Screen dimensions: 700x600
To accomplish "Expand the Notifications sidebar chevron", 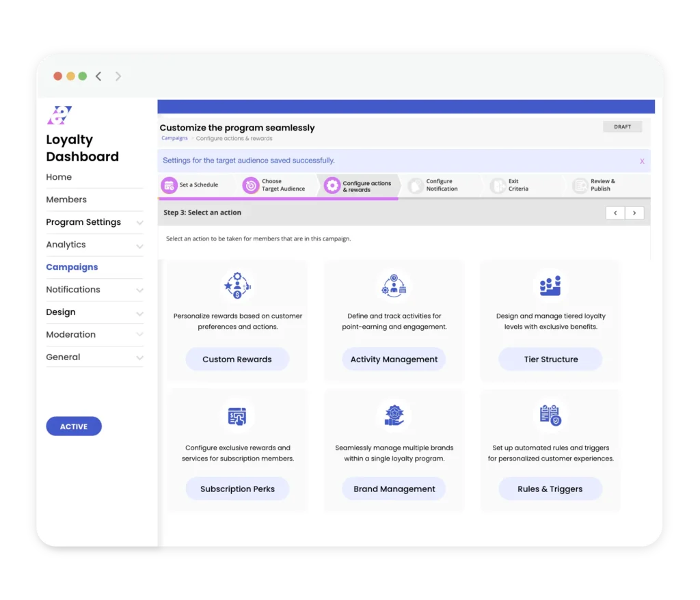I will tap(139, 290).
